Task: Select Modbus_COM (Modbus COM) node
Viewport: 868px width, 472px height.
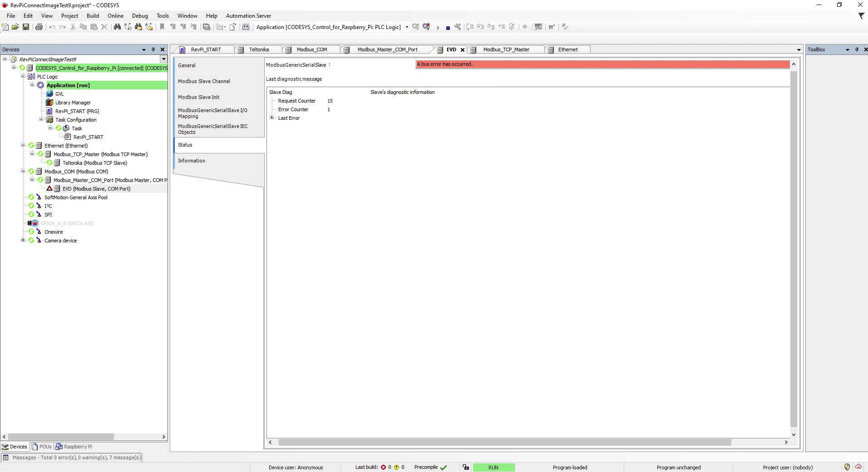Action: [76, 172]
